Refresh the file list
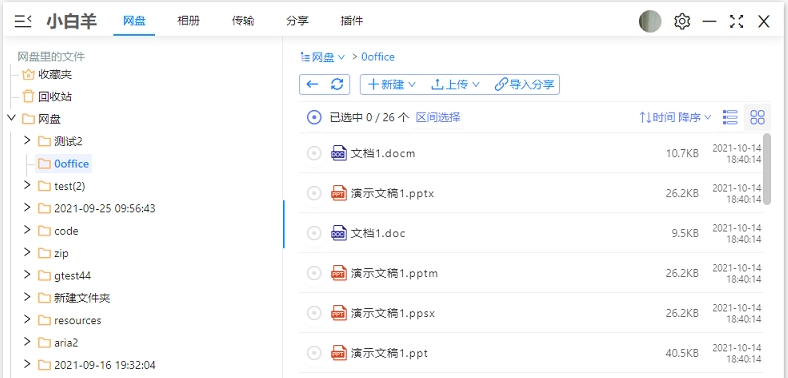Screen dimensions: 788x378 pos(337,84)
